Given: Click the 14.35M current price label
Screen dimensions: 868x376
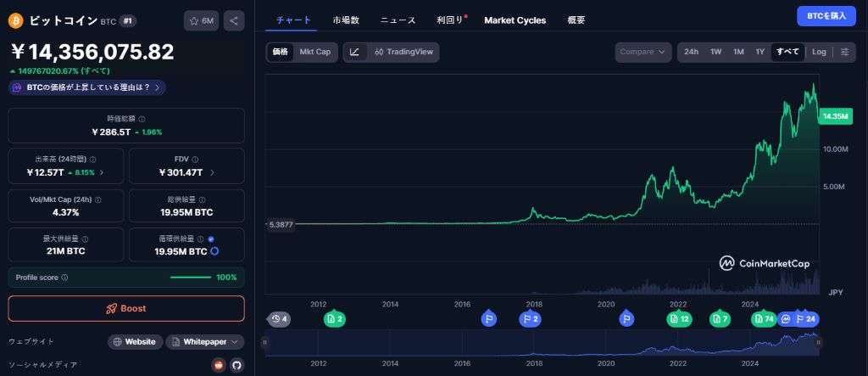Looking at the screenshot, I should pyautogui.click(x=835, y=116).
